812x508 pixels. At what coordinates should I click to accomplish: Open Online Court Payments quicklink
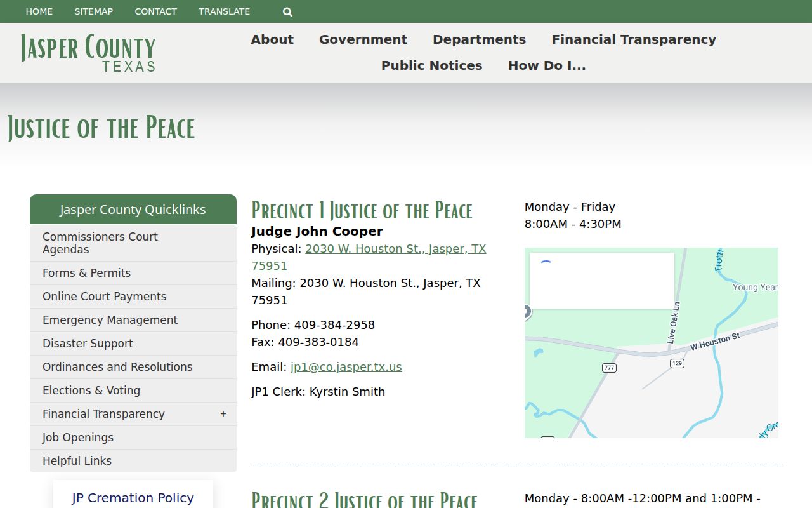coord(133,297)
